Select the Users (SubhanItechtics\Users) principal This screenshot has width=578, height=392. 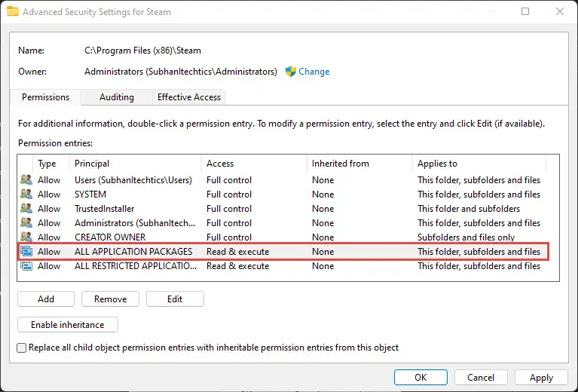(133, 180)
